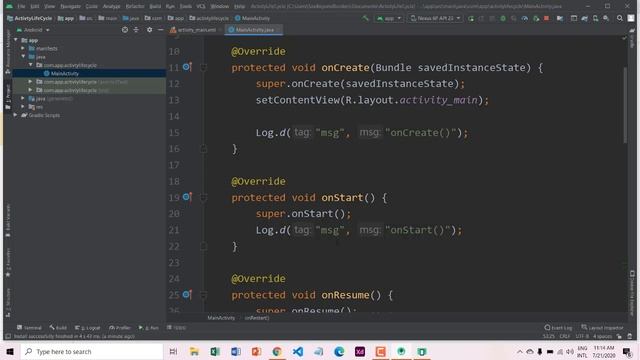This screenshot has width=640, height=360.
Task: Open the Build menu
Action: (x=155, y=6)
